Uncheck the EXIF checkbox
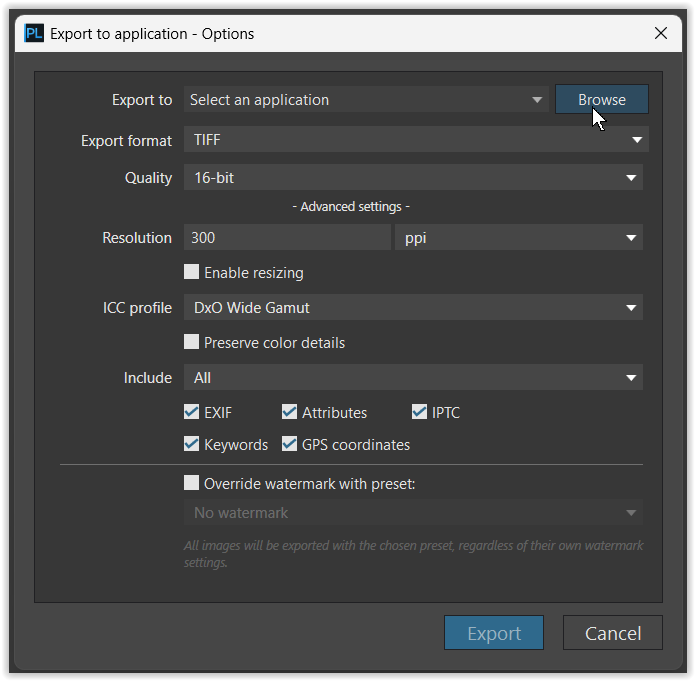Image resolution: width=695 pixels, height=681 pixels. coord(192,412)
